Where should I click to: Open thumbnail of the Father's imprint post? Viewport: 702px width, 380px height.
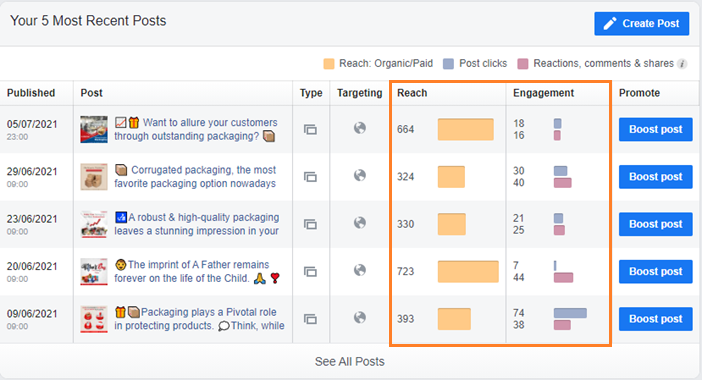coord(94,272)
